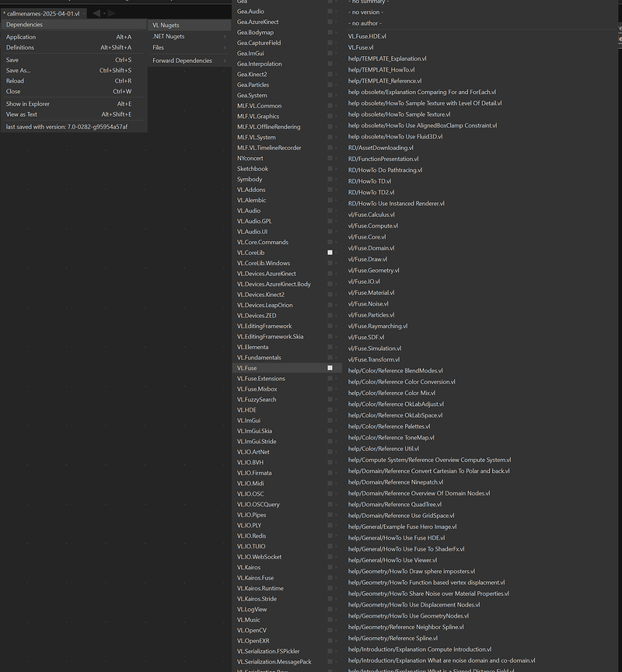Select the VL.IO.Midi nuget row
This screenshot has height=672, width=622.
pos(287,484)
